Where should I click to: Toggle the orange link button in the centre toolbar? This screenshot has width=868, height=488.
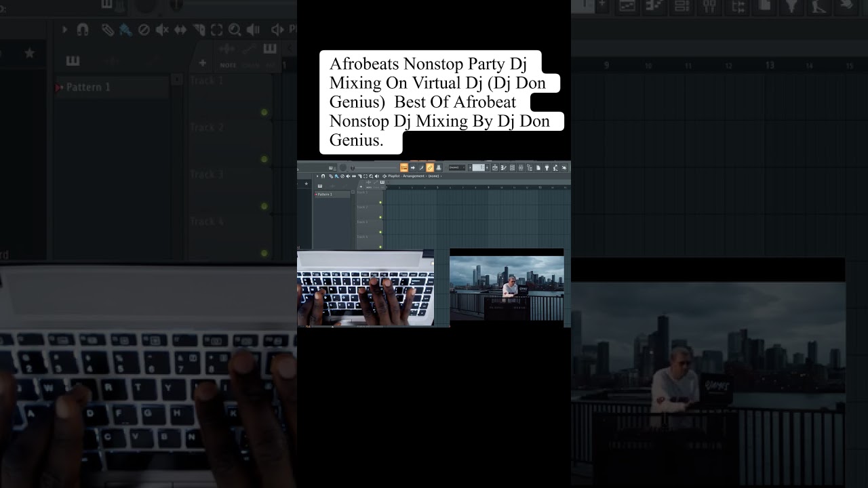(x=429, y=167)
